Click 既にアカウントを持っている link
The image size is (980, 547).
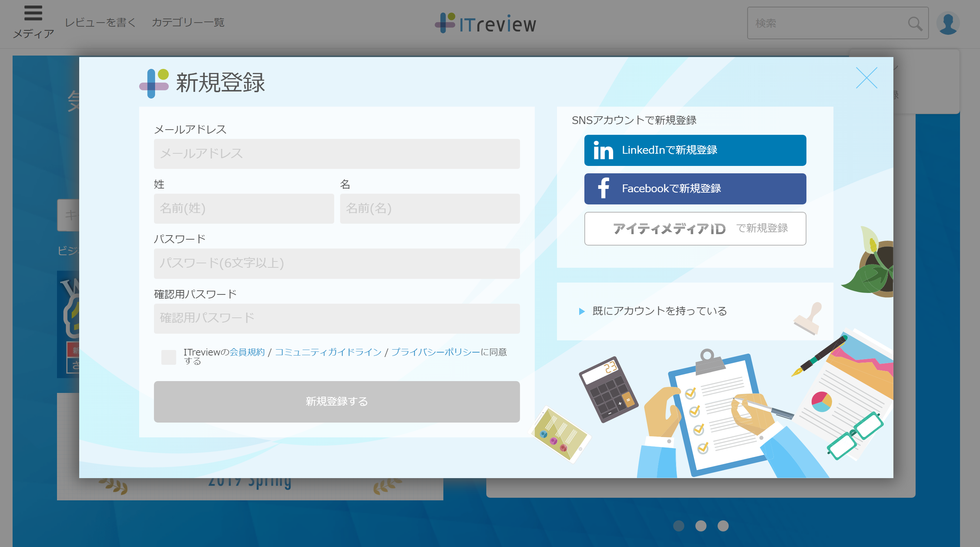tap(659, 311)
